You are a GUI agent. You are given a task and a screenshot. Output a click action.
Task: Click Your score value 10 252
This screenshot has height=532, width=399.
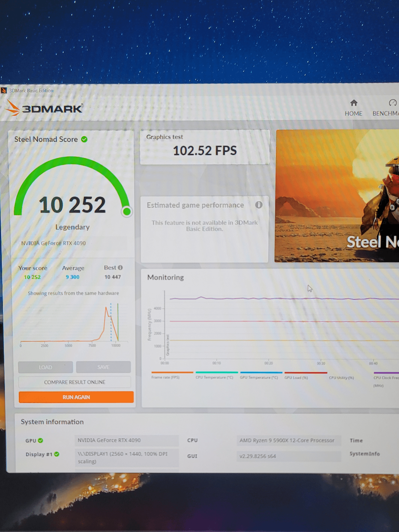click(32, 277)
